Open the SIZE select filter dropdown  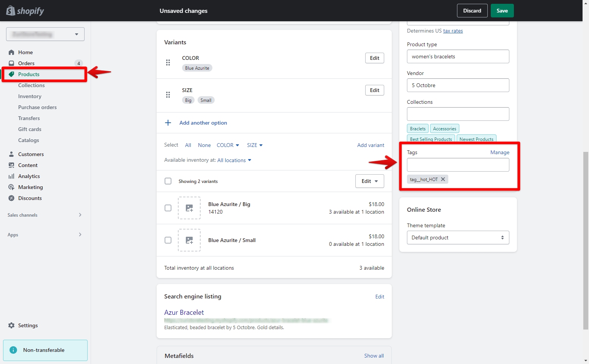click(255, 145)
